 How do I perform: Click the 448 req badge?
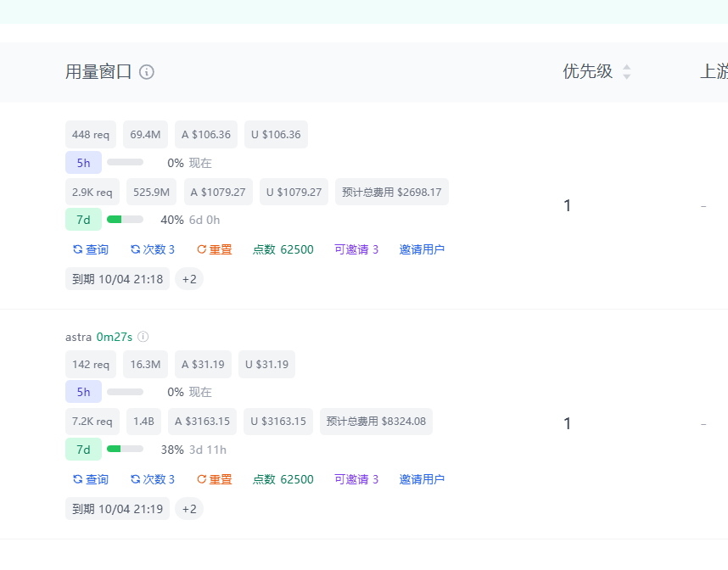click(91, 135)
